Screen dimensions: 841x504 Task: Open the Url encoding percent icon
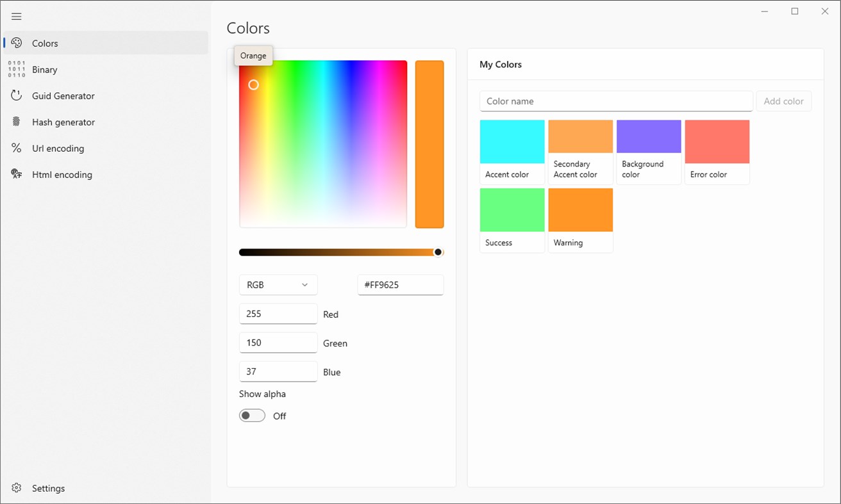coord(17,148)
